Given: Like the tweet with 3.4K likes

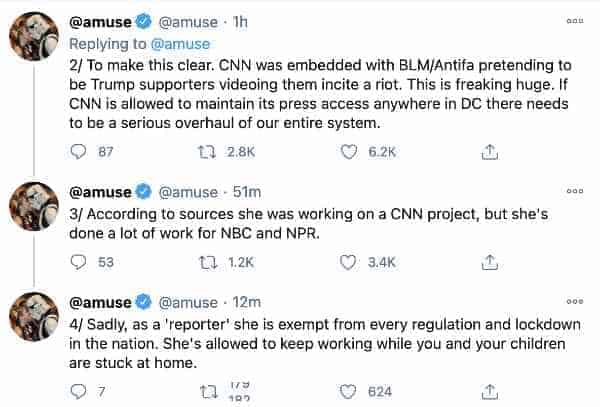Looking at the screenshot, I should pyautogui.click(x=348, y=262).
